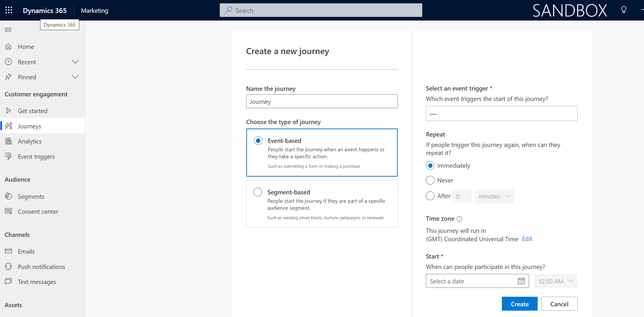Click the Edit time zone link
This screenshot has width=644, height=317.
point(527,239)
